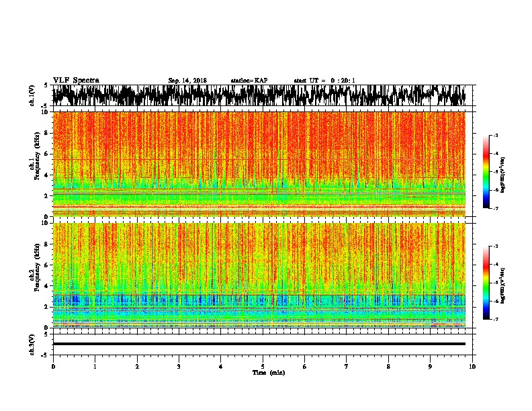Click the ch.1 colorbar log(PSD) label

tap(502, 175)
